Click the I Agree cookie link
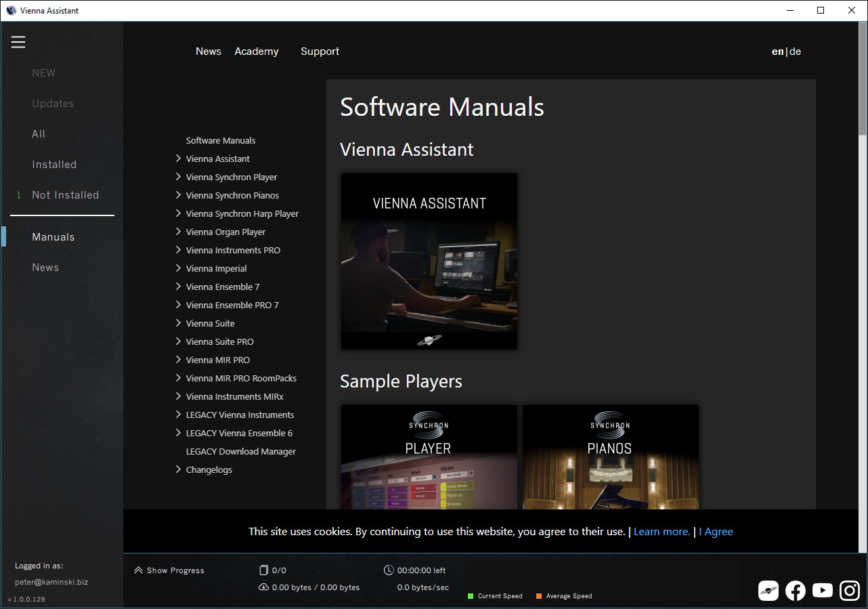This screenshot has height=609, width=868. click(x=716, y=532)
